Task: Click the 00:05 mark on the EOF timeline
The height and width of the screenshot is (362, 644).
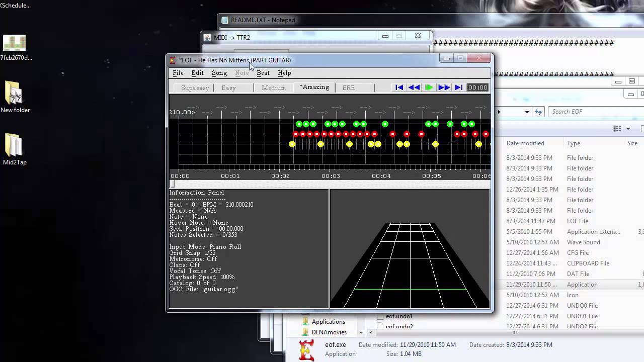Action: [x=432, y=176]
